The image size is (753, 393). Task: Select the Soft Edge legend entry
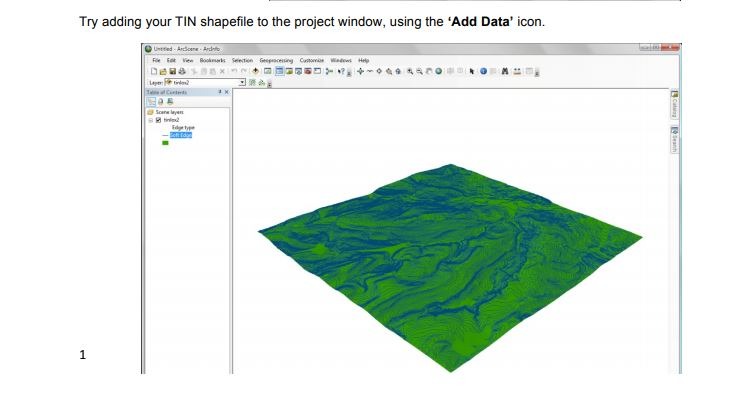pos(181,135)
